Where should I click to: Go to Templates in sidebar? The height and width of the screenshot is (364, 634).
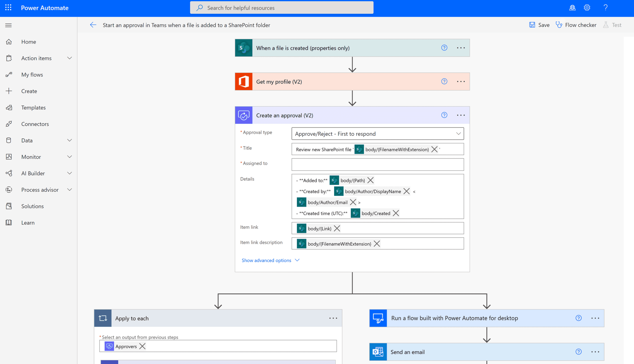33,107
